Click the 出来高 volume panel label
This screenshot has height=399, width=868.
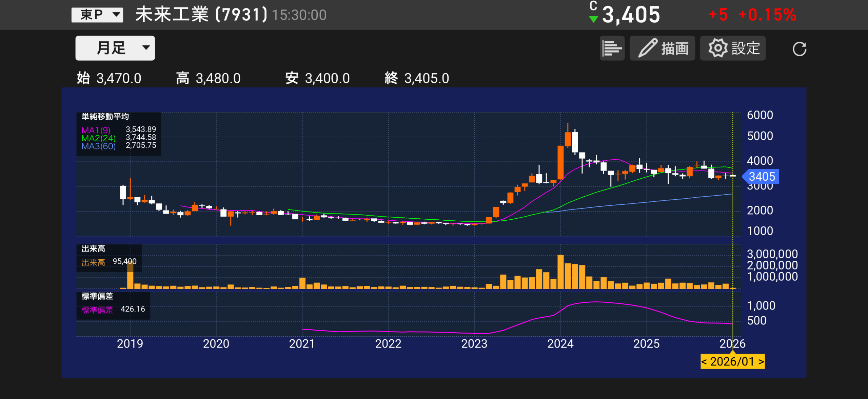tap(93, 249)
